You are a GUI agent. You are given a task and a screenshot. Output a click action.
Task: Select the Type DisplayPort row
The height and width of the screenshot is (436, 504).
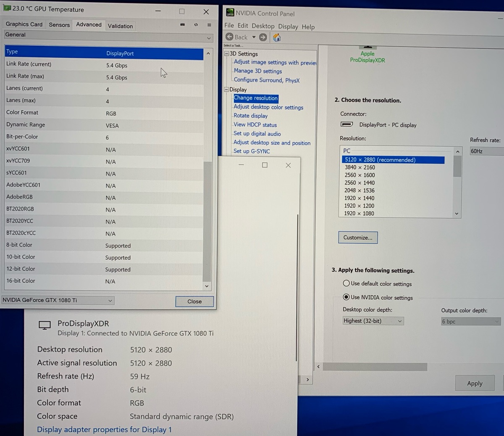pos(104,53)
